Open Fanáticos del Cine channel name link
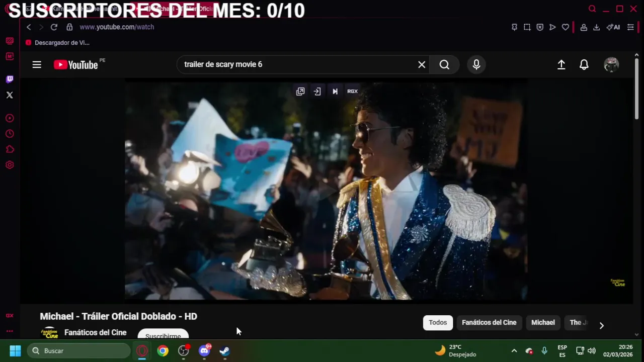Image resolution: width=644 pixels, height=362 pixels. (x=95, y=332)
